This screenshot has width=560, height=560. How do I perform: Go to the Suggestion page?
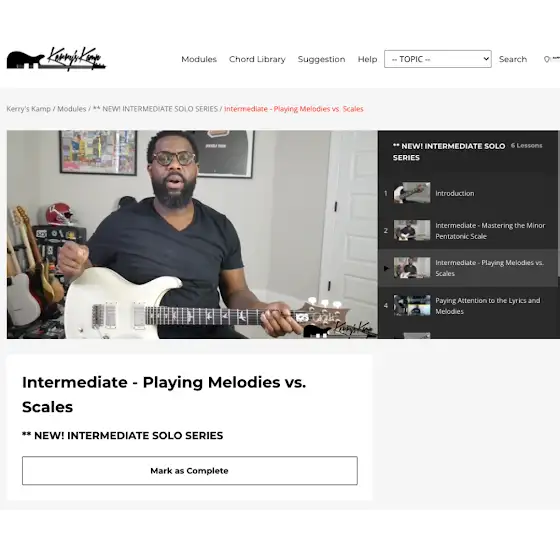click(321, 59)
